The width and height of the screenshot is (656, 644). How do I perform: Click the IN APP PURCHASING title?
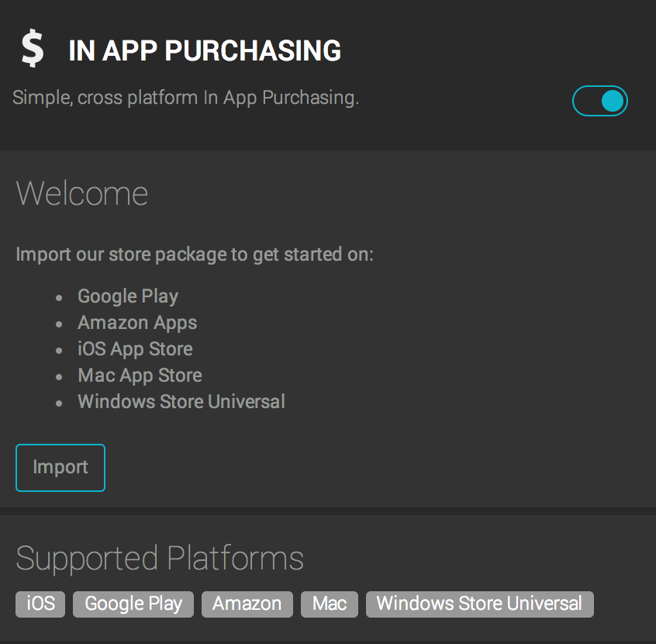point(205,50)
